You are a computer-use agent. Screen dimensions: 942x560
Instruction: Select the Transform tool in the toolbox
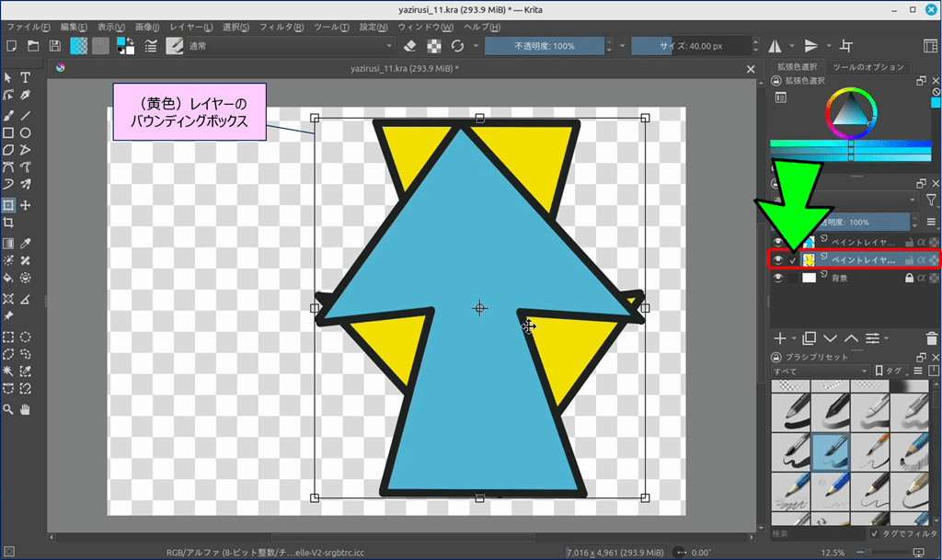tap(8, 205)
